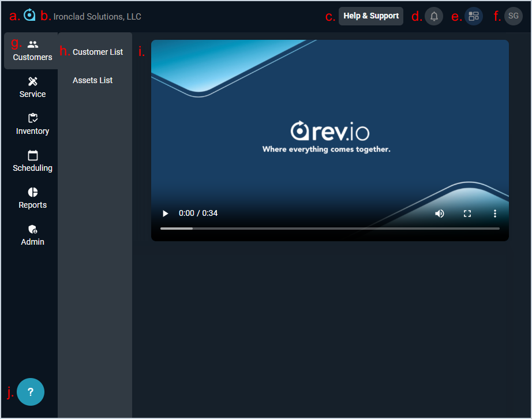Screen dimensions: 532x419
Task: Open the Admin section
Action: tap(32, 235)
